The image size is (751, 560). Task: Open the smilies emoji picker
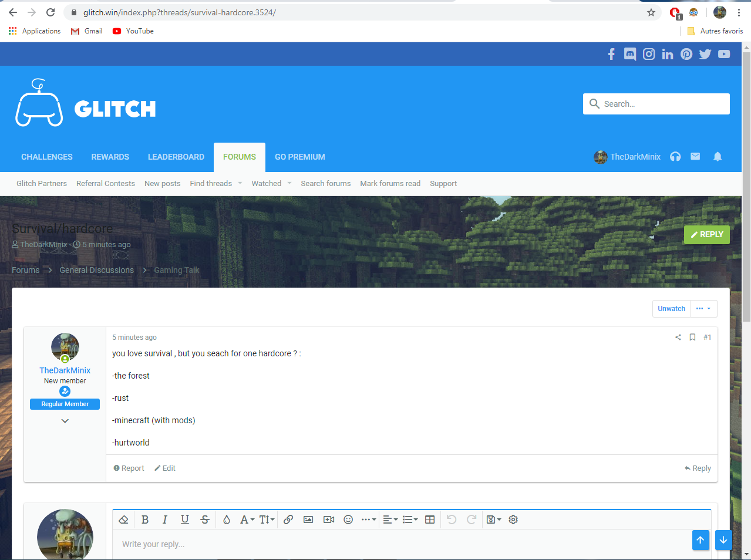pyautogui.click(x=348, y=519)
